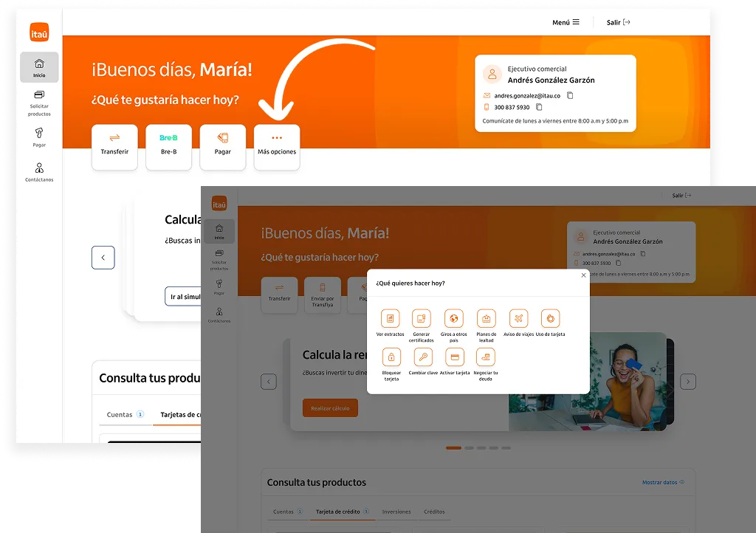
Task: Choose Giros a otros país globe icon
Action: [454, 319]
